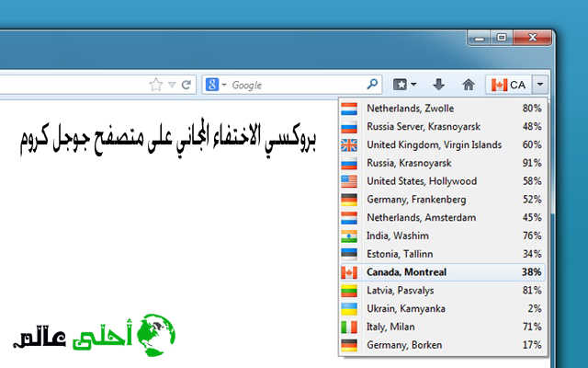Click the Netherlands flag beside Zwolle

(x=349, y=109)
